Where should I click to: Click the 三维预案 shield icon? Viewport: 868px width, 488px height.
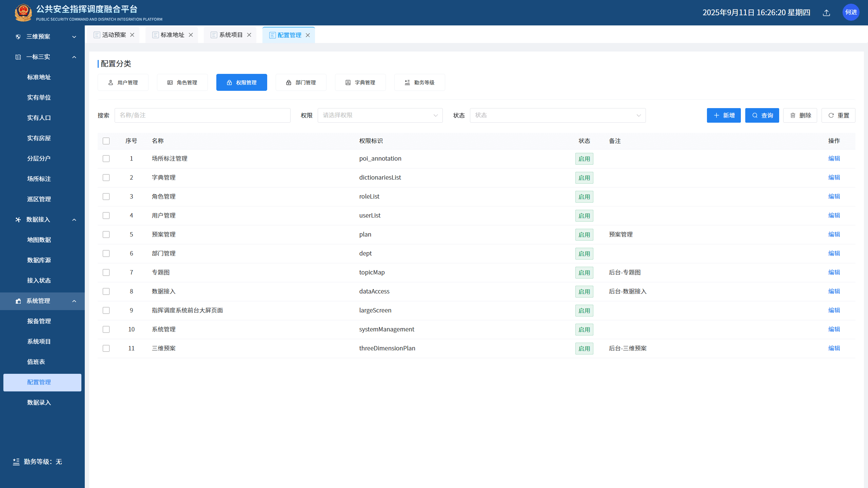[x=18, y=37]
